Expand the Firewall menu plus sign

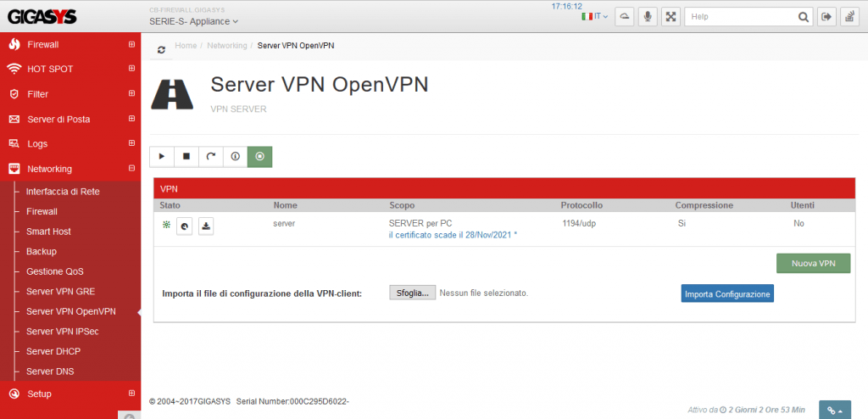point(131,44)
